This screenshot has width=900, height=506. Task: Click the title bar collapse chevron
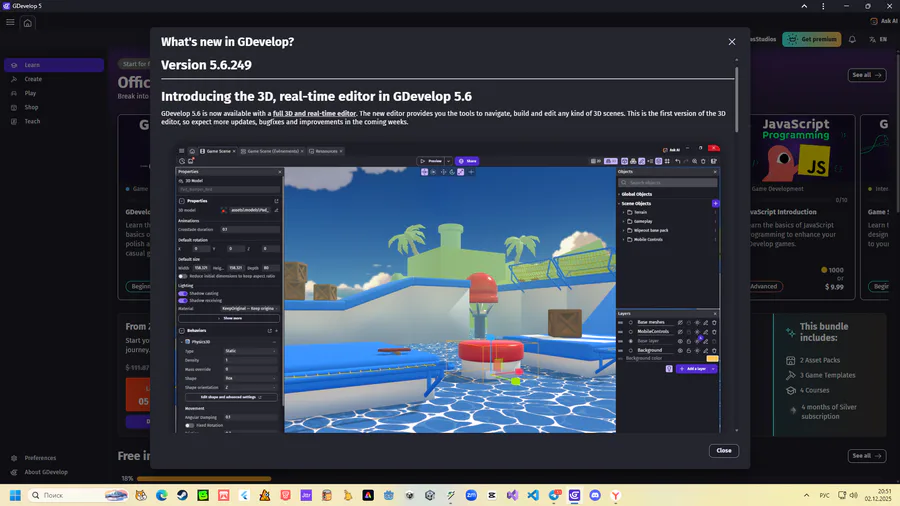point(804,6)
